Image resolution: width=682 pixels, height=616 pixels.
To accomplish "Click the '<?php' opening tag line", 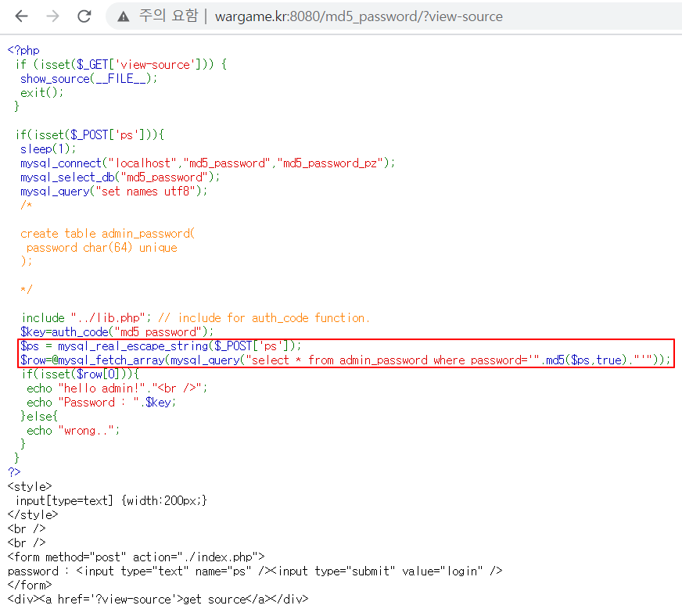I will click(x=23, y=51).
